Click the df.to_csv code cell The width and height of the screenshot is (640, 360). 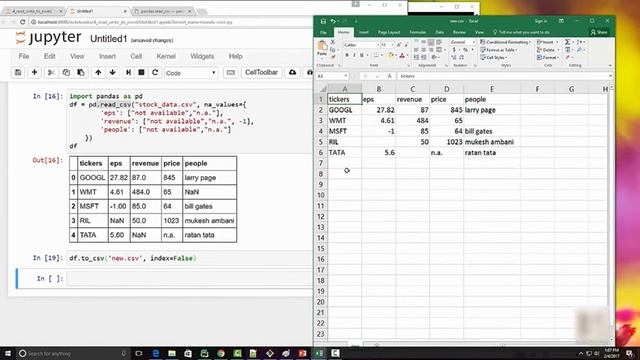(x=190, y=258)
